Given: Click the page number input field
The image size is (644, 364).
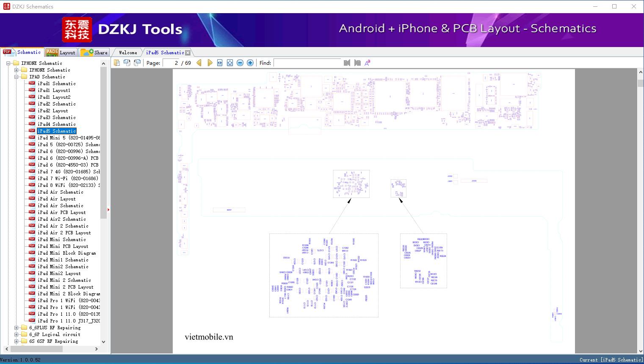Looking at the screenshot, I should [x=170, y=63].
